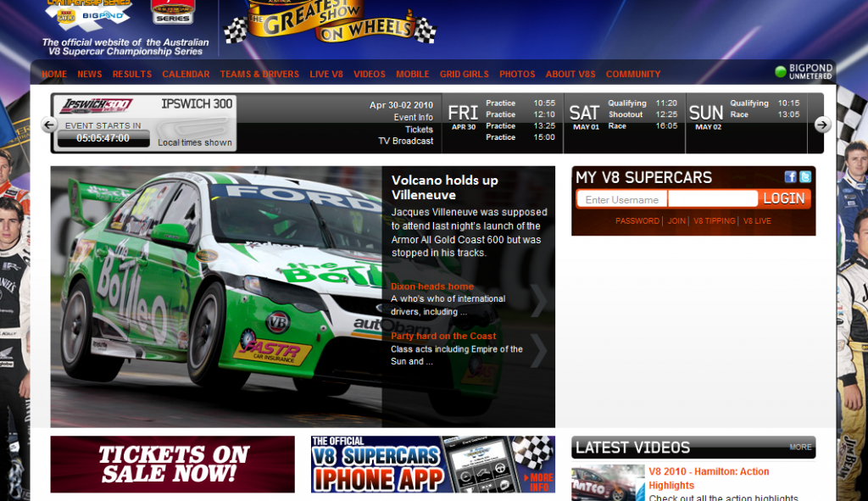Open the COMMUNITY menu item

click(x=633, y=75)
